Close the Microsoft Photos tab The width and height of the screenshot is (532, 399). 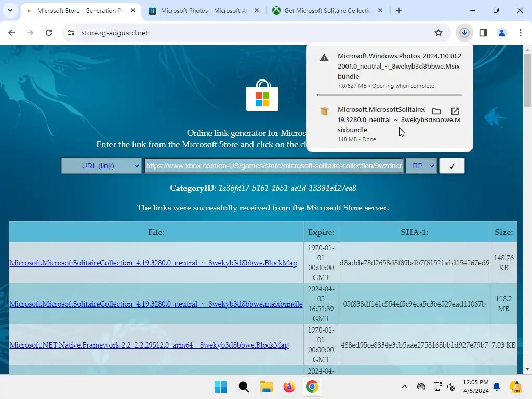click(257, 10)
